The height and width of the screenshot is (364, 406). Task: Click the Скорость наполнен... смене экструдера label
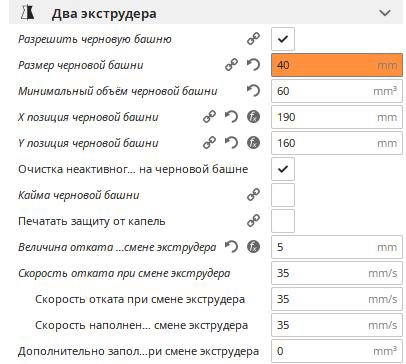point(141,325)
